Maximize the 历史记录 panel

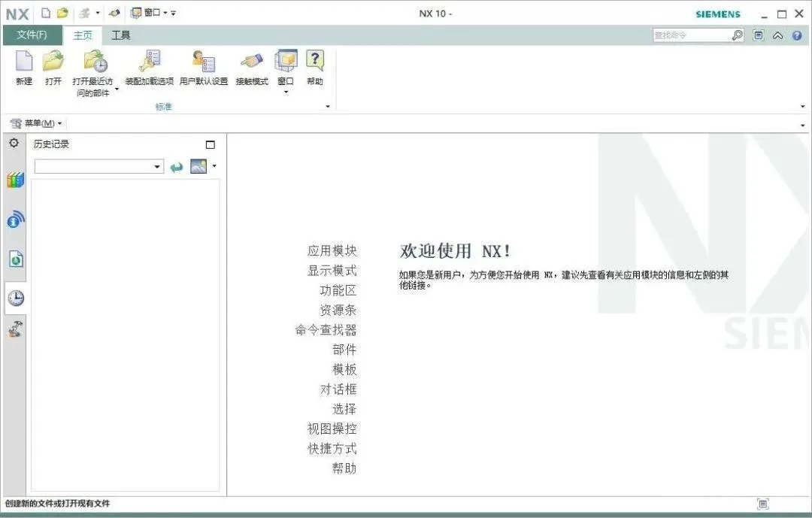point(211,144)
